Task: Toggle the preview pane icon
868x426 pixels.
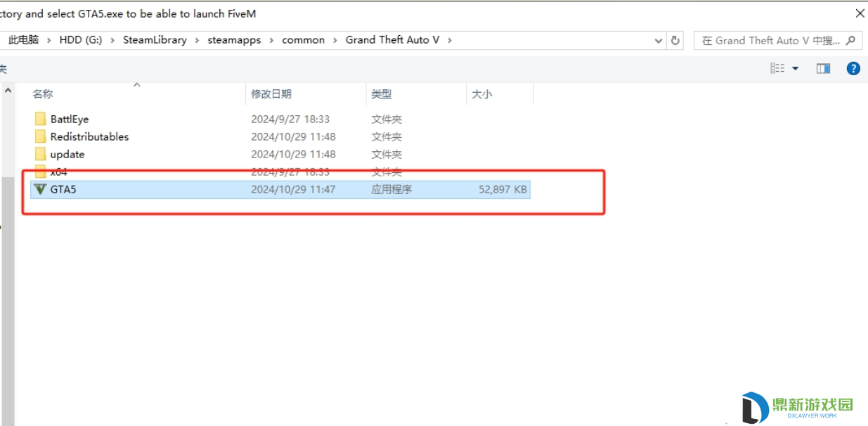Action: pos(823,68)
